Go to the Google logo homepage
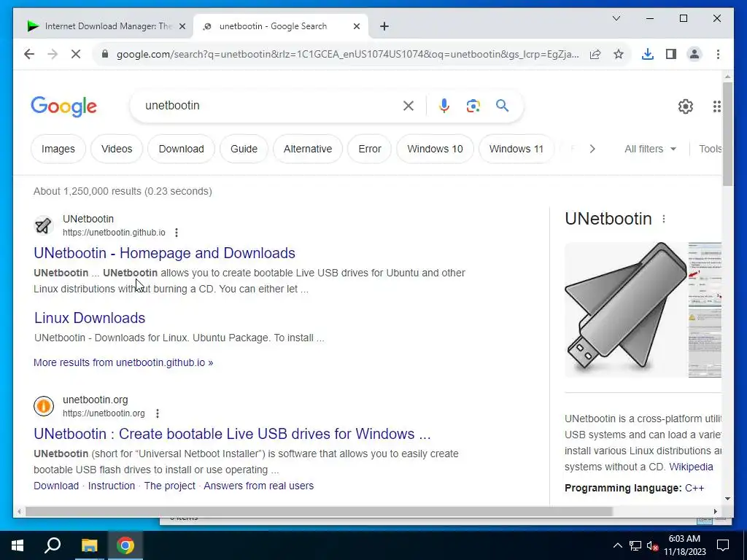This screenshot has height=560, width=747. [x=64, y=106]
